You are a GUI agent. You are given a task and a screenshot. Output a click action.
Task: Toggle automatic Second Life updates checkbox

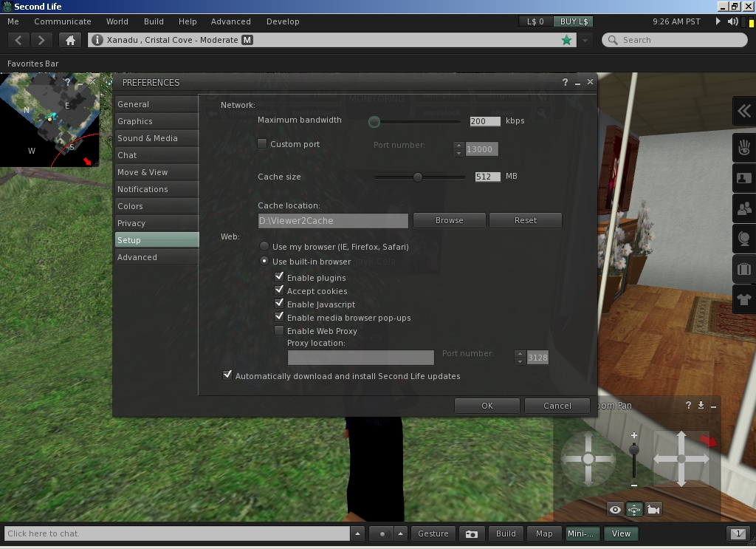pyautogui.click(x=227, y=375)
